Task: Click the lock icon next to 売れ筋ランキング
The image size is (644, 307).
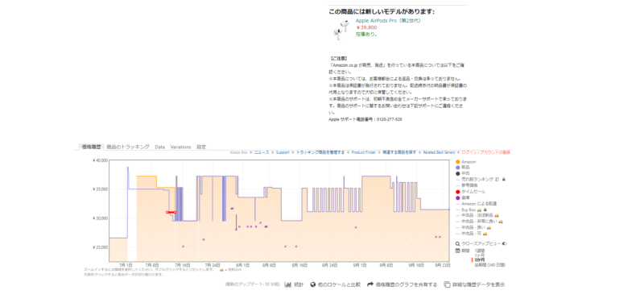Action: [504, 180]
